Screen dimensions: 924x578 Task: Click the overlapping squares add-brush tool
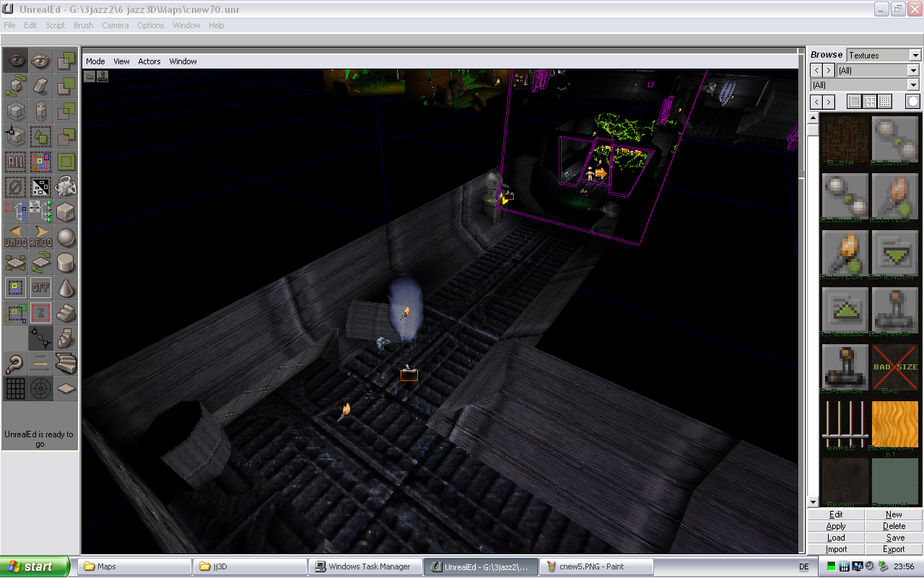pos(66,61)
